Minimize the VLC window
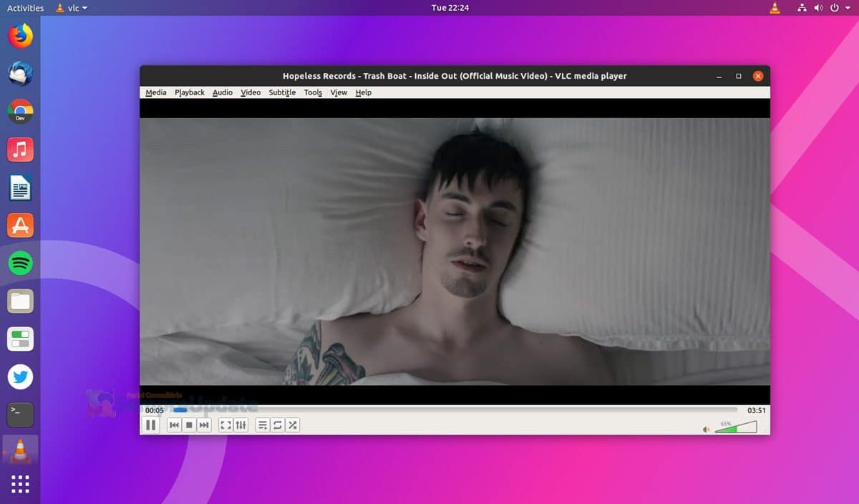 tap(719, 76)
